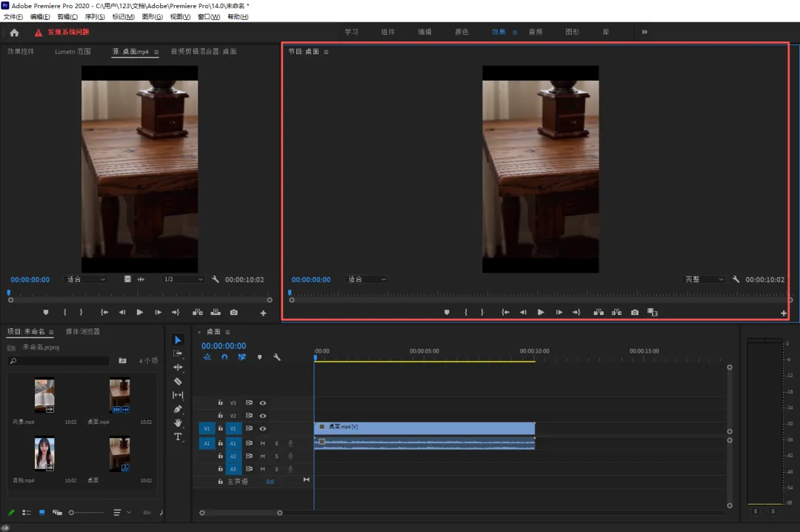
Task: Select the 自拍.mp4 clip thumbnail
Action: tap(44, 453)
